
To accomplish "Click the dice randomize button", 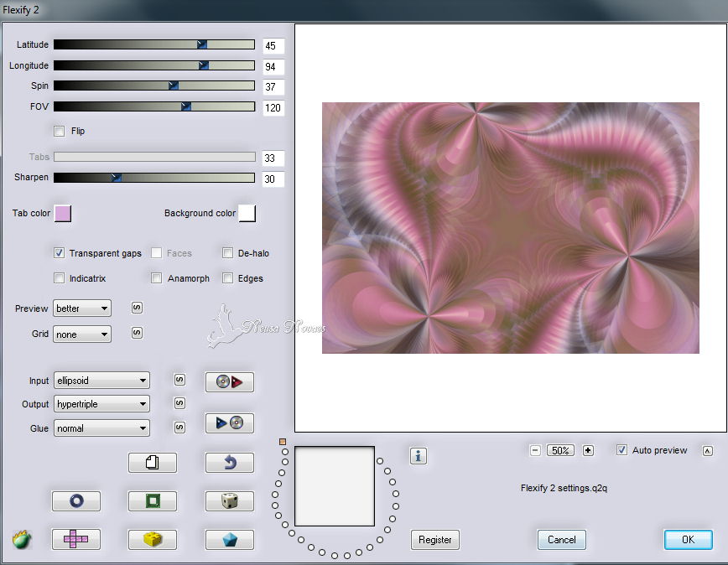I will click(229, 501).
